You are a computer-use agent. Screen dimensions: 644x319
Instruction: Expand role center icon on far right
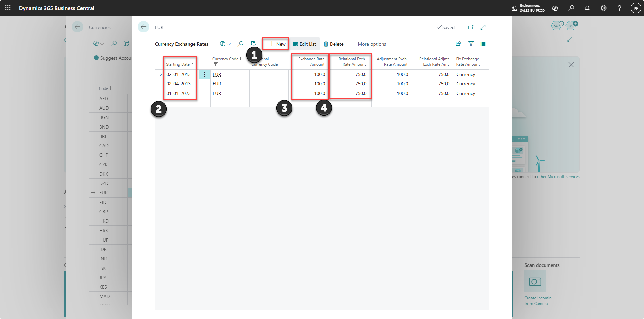pyautogui.click(x=570, y=39)
